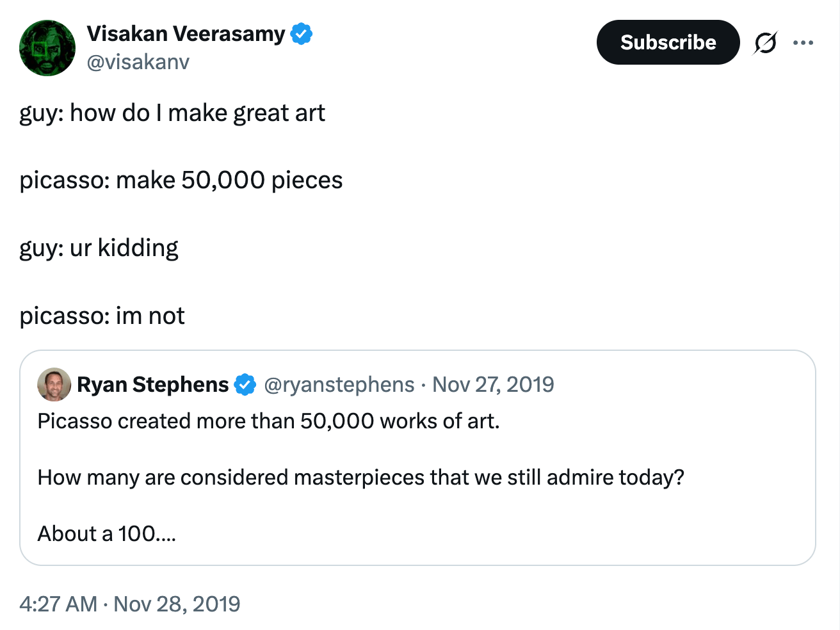Click Visakan Veerasamy's blue verified badge
Viewport: 840px width, 630px height.
coord(301,33)
